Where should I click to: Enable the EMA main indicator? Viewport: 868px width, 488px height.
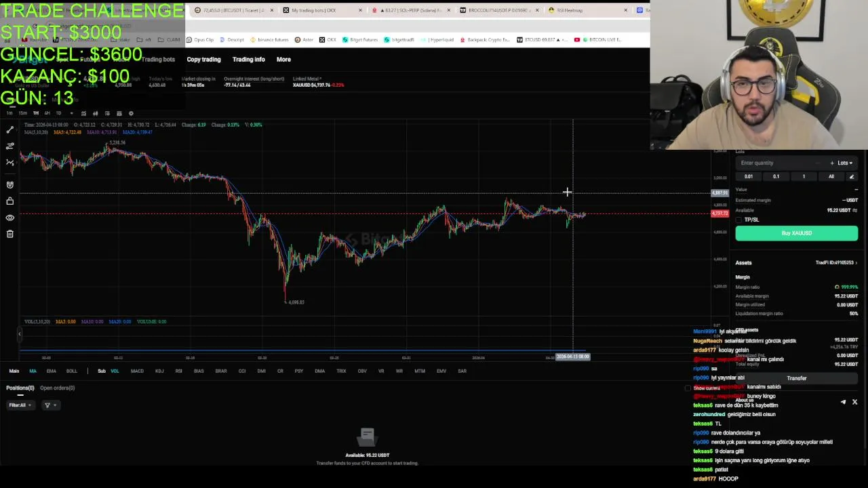pos(51,371)
